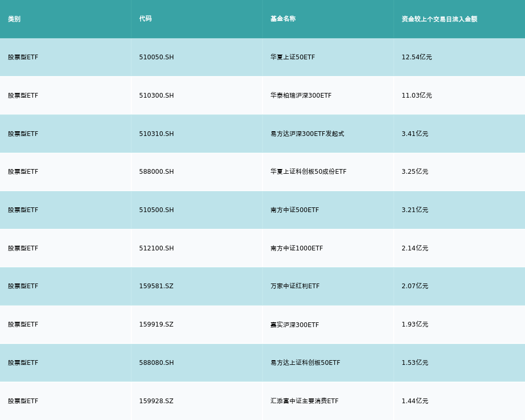This screenshot has width=525, height=420.
Task: Select code 159581.SZ
Action: click(x=156, y=286)
